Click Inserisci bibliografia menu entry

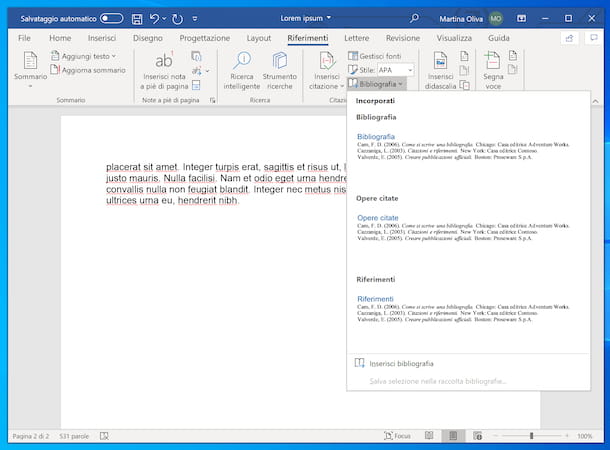pyautogui.click(x=468, y=363)
